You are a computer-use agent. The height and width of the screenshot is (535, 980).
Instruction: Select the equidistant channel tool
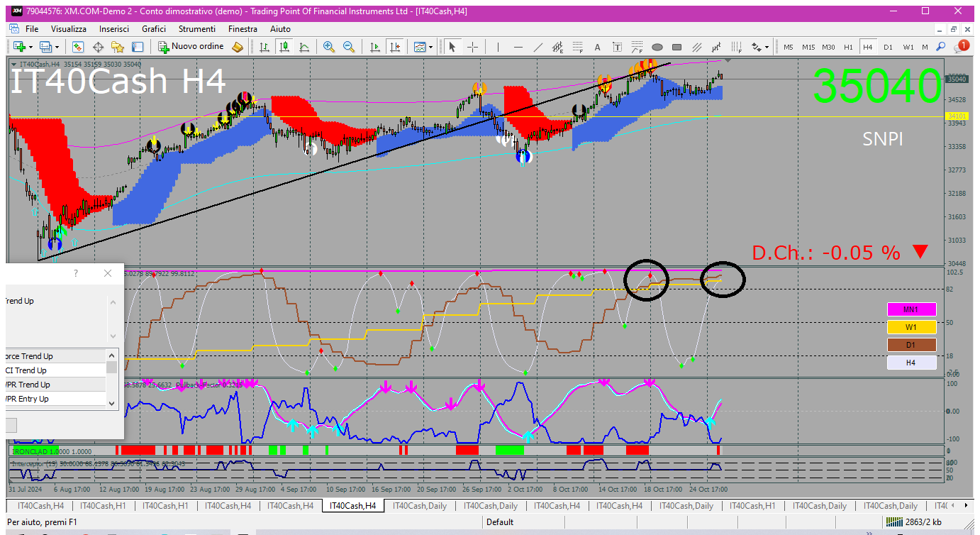point(558,47)
